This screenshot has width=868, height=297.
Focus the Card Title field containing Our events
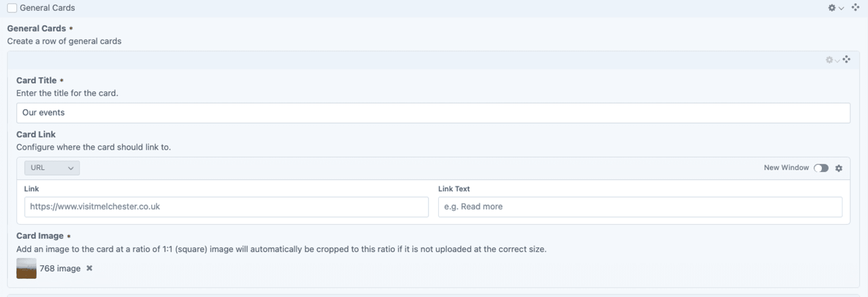433,113
